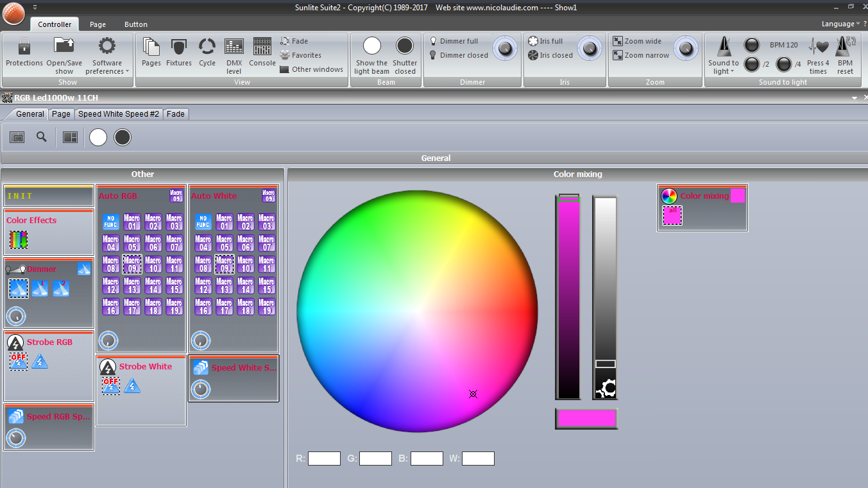Open the Language dropdown menu
Screen dimensions: 868x488
(840, 24)
